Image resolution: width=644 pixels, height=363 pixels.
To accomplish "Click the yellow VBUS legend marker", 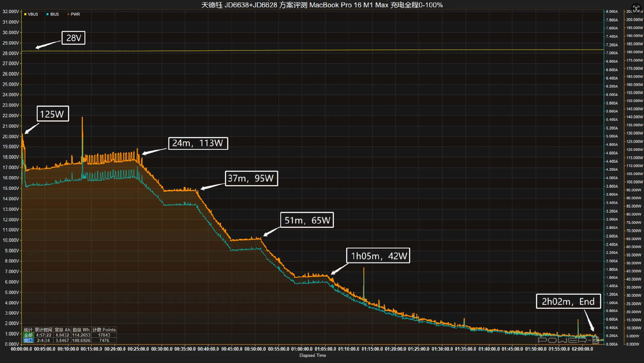I will coord(25,14).
